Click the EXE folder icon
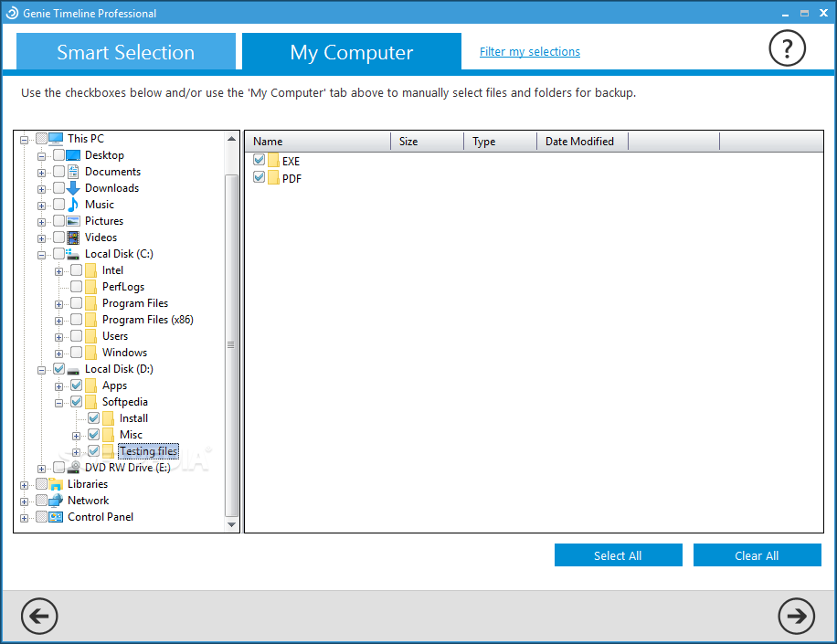The image size is (837, 644). [x=273, y=161]
